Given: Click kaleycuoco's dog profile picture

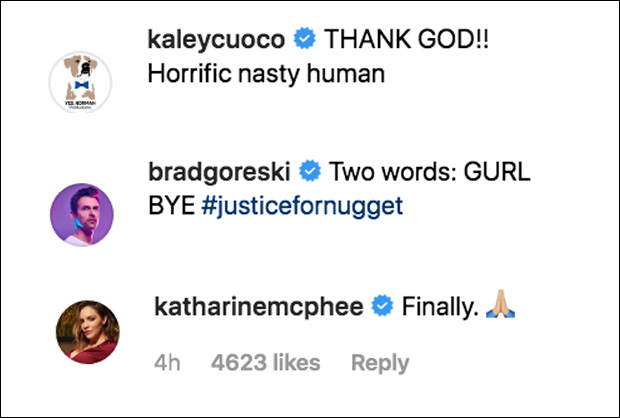Looking at the screenshot, I should pos(84,82).
